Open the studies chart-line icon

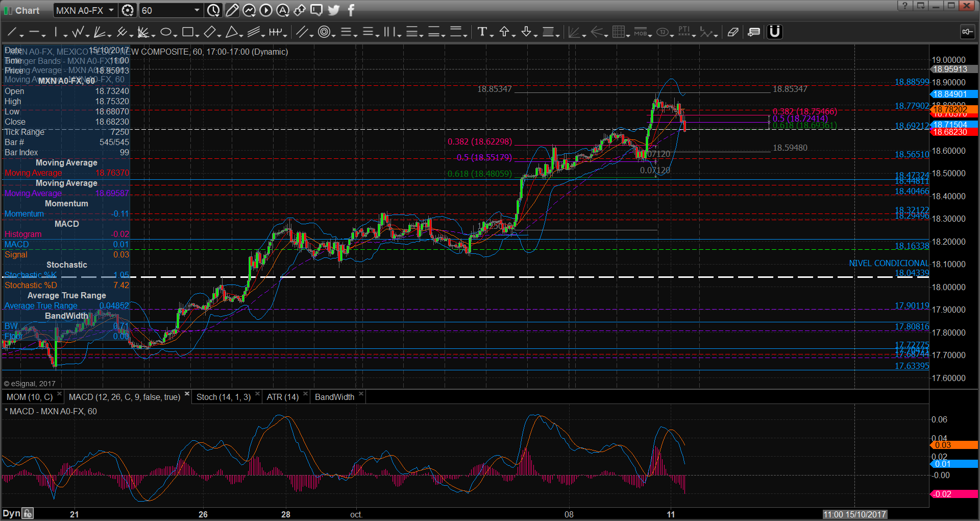coord(249,10)
